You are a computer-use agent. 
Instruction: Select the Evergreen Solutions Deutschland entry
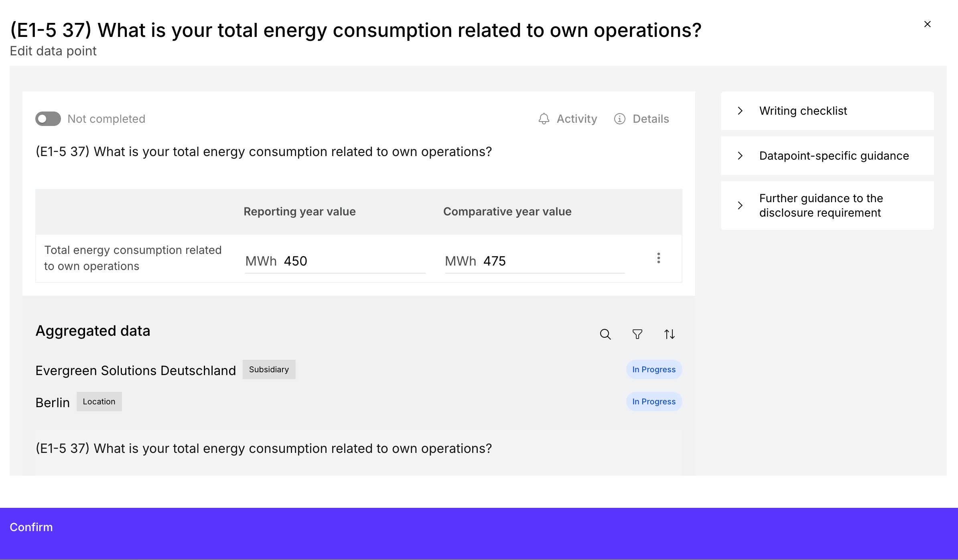[x=136, y=370]
